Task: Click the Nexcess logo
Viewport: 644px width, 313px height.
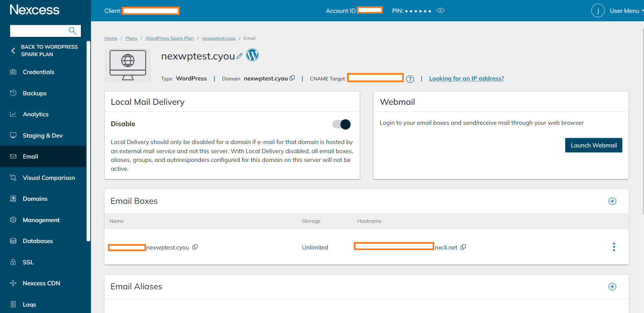Action: tap(34, 10)
